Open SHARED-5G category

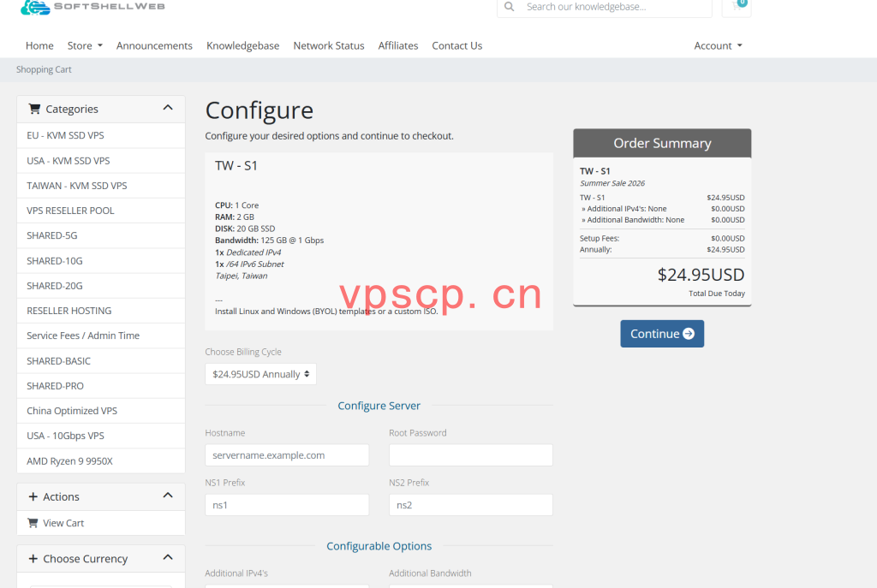(x=101, y=235)
